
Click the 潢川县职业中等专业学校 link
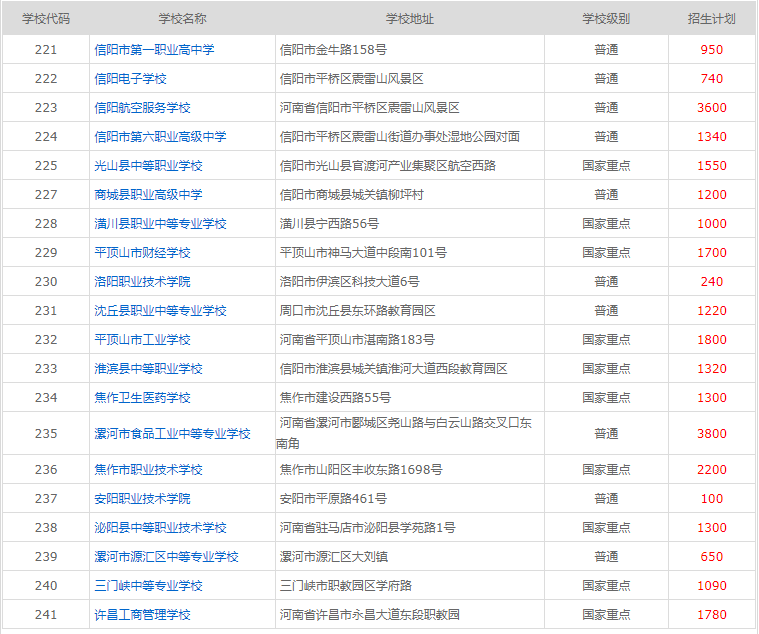pyautogui.click(x=160, y=223)
